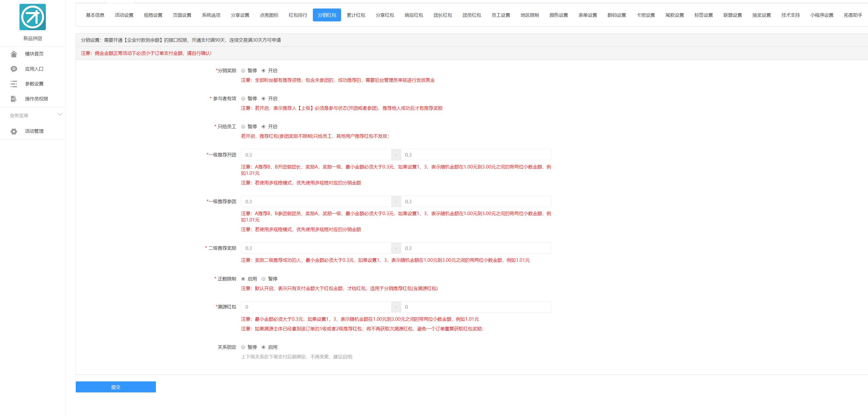Open the 抽奖设置 tab
Screen dimensions: 868x416
tap(762, 15)
